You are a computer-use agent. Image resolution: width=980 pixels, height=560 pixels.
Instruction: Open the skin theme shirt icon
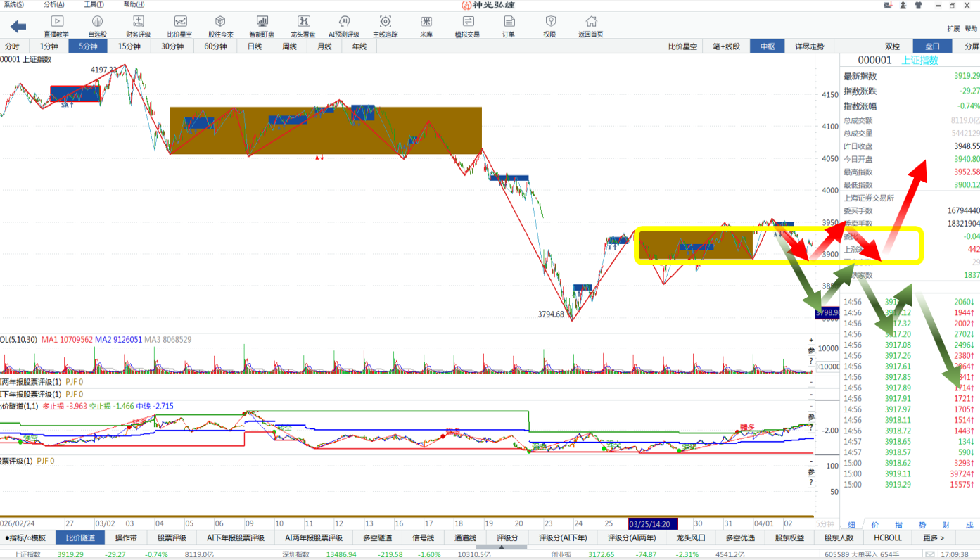[x=918, y=5]
